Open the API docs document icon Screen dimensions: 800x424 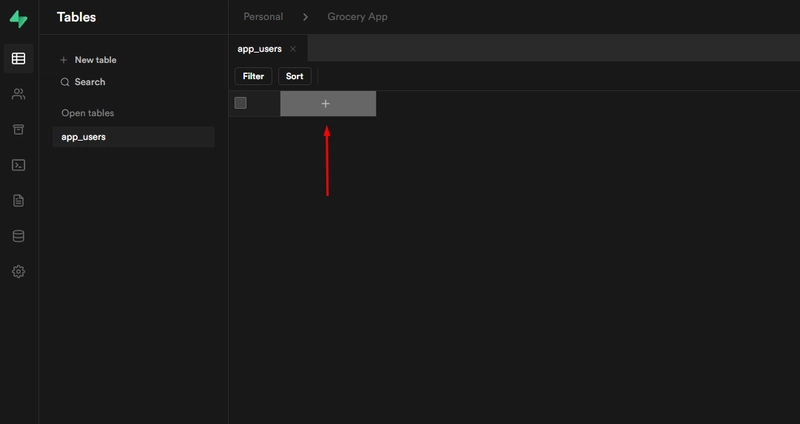point(18,201)
